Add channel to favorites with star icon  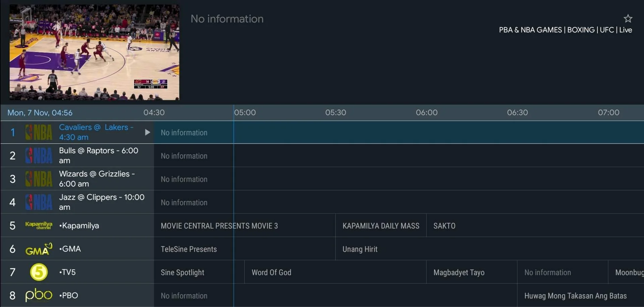click(x=628, y=18)
